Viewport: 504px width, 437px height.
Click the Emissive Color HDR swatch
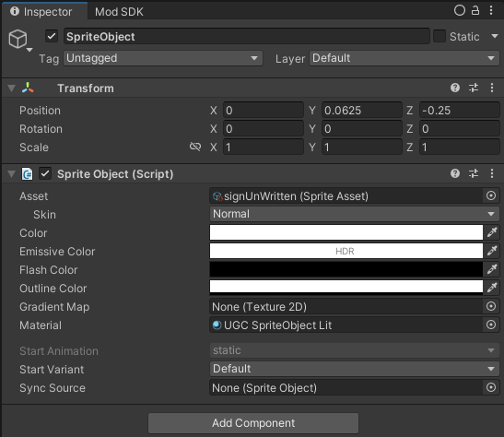click(x=346, y=251)
